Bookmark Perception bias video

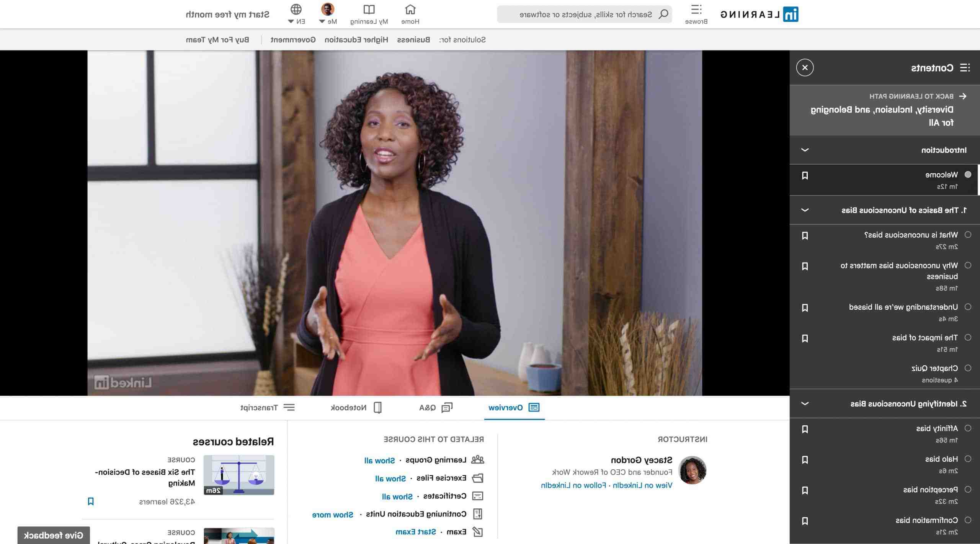(805, 490)
